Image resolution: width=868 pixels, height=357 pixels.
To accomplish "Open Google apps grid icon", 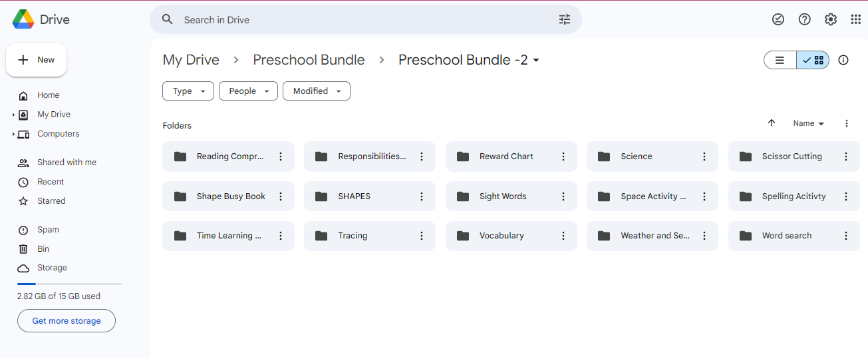I will pos(856,19).
